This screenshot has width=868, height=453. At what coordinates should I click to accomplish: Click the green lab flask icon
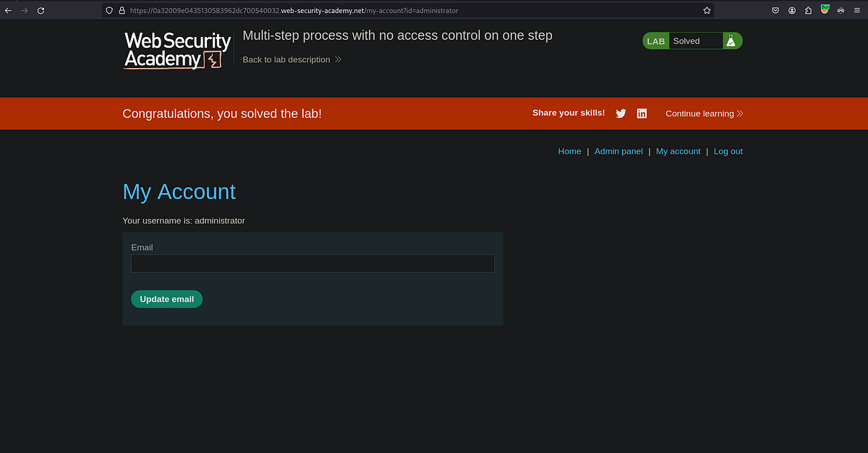tap(731, 41)
